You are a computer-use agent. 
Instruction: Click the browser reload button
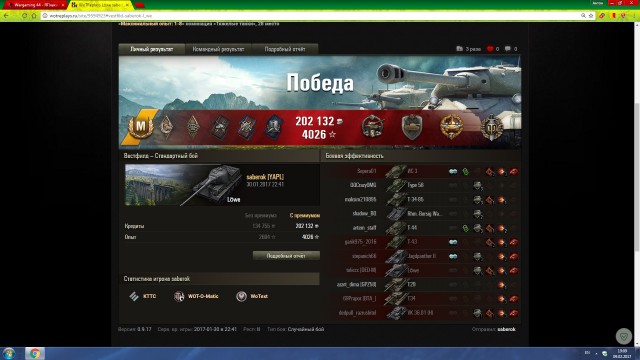click(24, 16)
